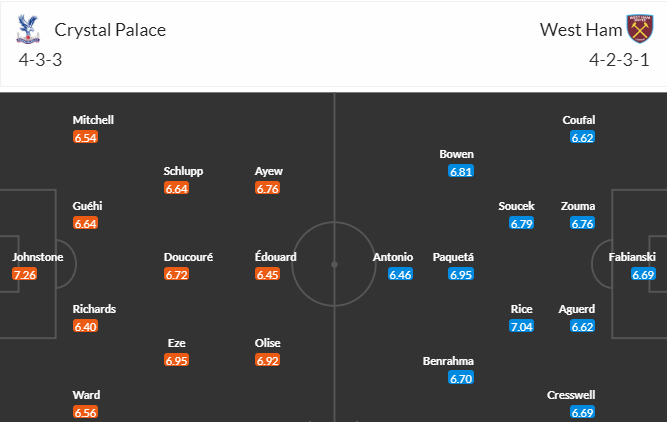The height and width of the screenshot is (422, 667).
Task: Click Rice's 7.04 rating badge
Action: click(x=522, y=327)
